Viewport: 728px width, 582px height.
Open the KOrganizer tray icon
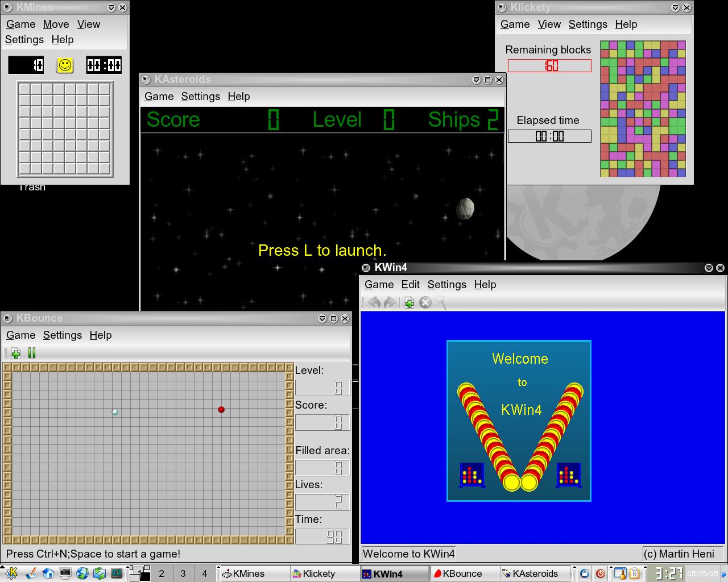[620, 573]
